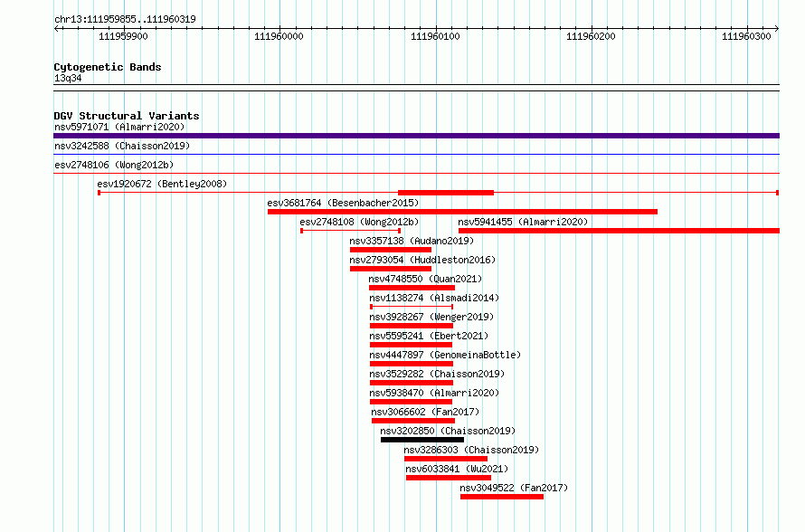Open nsv3242588 (Chaisson2019) variant label
Image resolution: width=805 pixels, height=532 pixels.
pos(122,146)
